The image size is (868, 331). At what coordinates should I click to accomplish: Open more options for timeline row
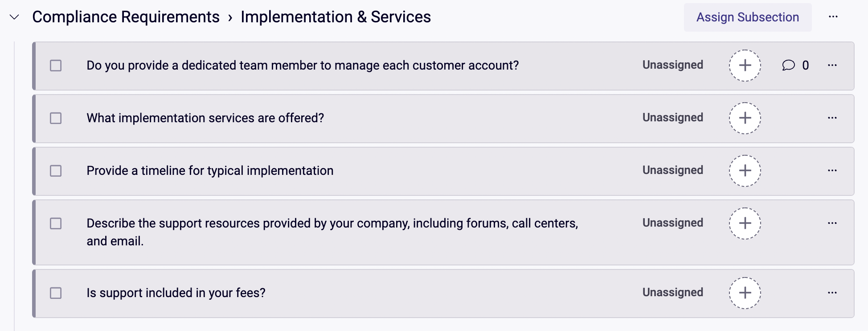(832, 170)
